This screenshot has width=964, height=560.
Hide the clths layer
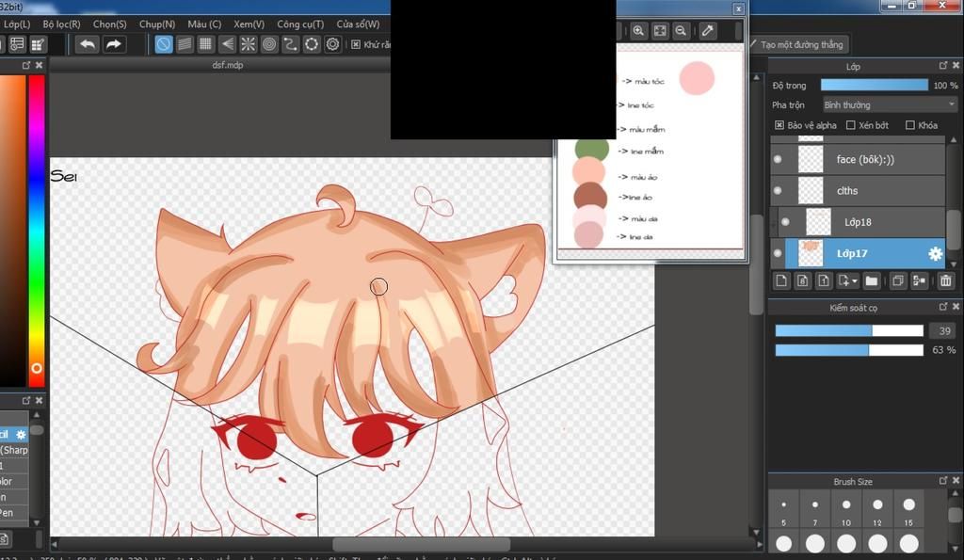778,190
